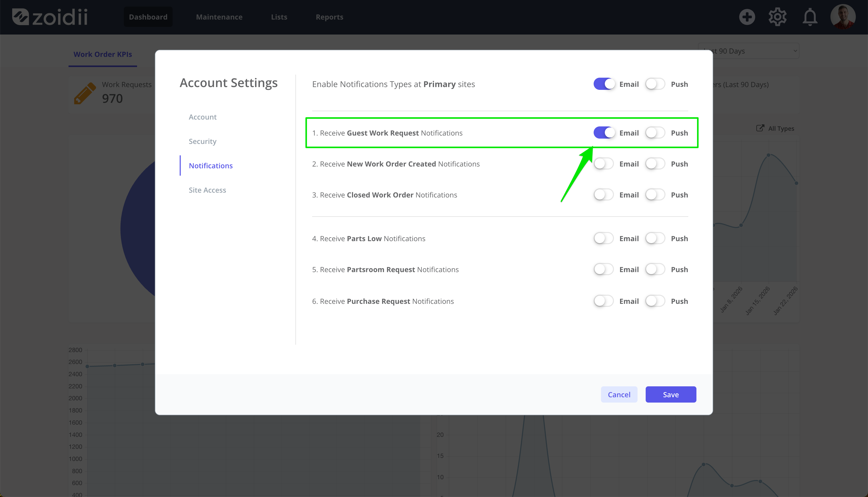Enable Push for Purchase Request notifications
The image size is (868, 497).
coord(655,301)
